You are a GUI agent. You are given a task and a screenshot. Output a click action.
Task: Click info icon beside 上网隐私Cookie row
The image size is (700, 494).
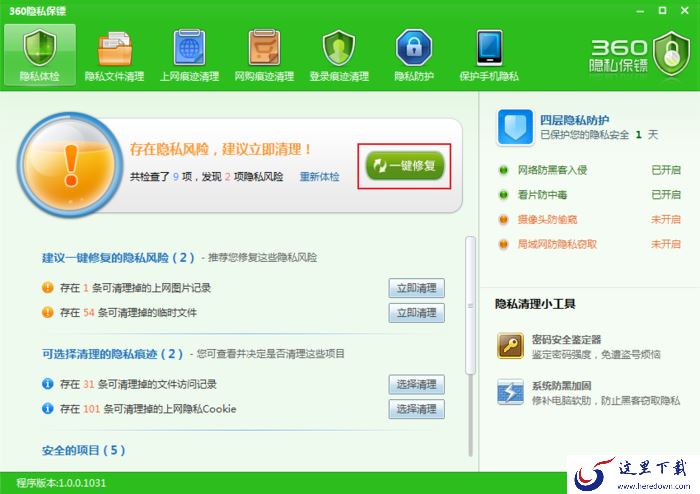tap(48, 408)
